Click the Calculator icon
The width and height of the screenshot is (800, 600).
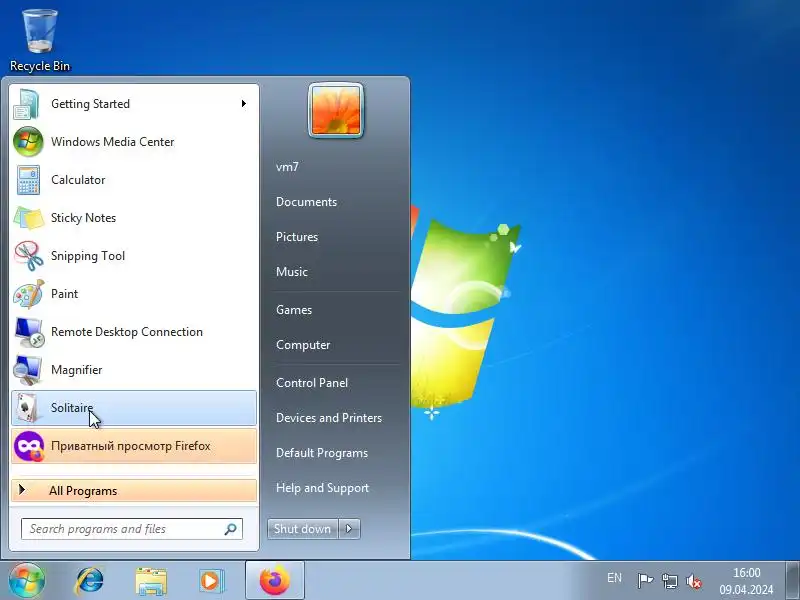[x=28, y=180]
